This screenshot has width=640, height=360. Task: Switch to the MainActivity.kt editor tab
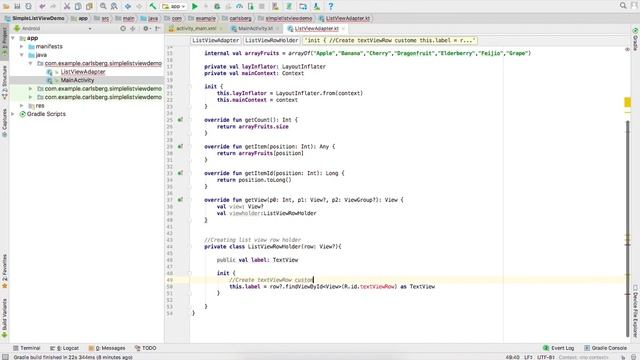255,29
